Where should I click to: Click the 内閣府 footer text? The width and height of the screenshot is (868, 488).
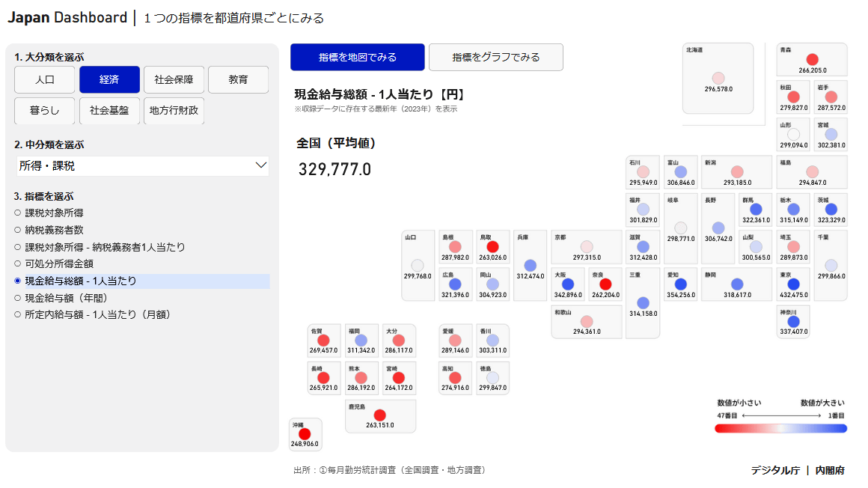tap(830, 470)
